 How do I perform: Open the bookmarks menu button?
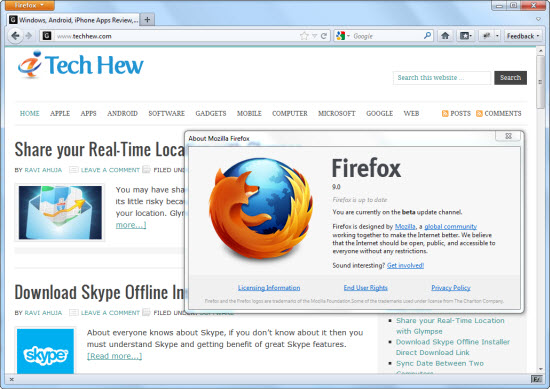[x=465, y=36]
